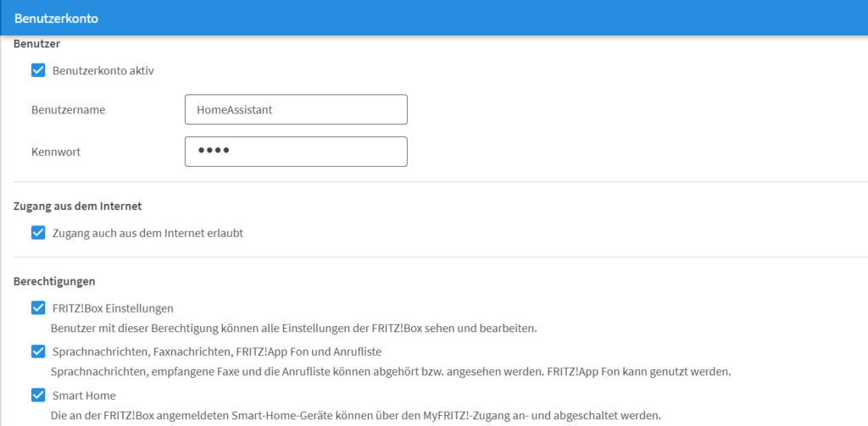Uncheck the Internet access allowed checkbox

coord(38,233)
